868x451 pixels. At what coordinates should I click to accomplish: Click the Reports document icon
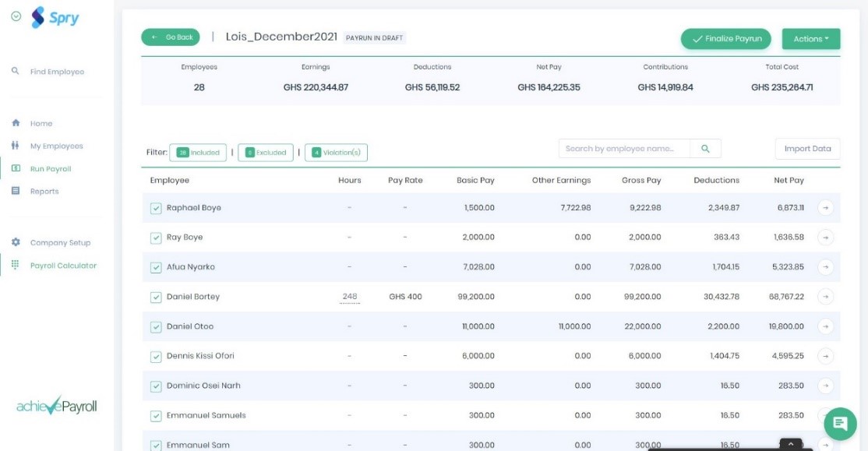(x=16, y=191)
